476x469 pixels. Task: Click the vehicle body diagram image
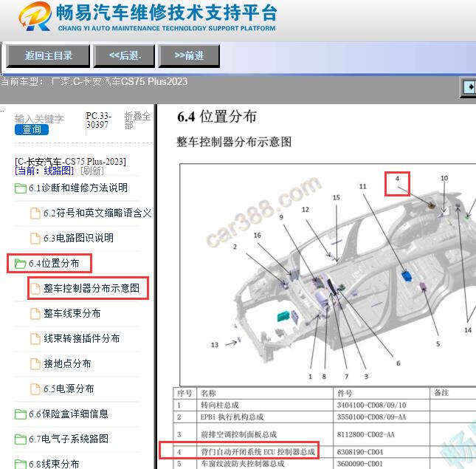tap(328, 275)
